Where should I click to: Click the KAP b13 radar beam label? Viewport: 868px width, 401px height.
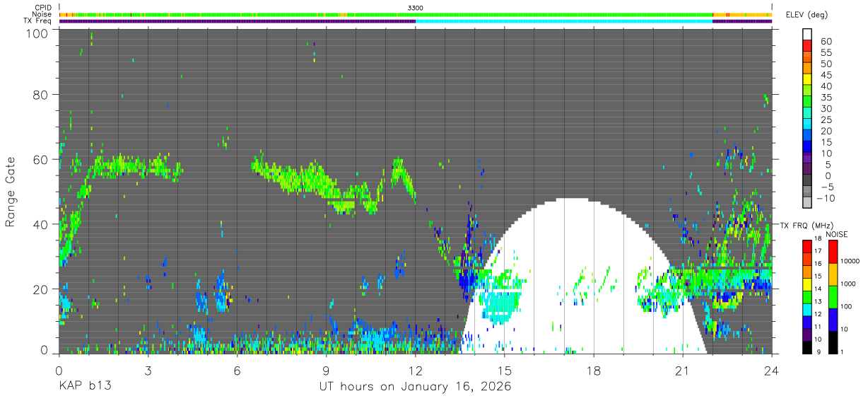click(x=85, y=387)
